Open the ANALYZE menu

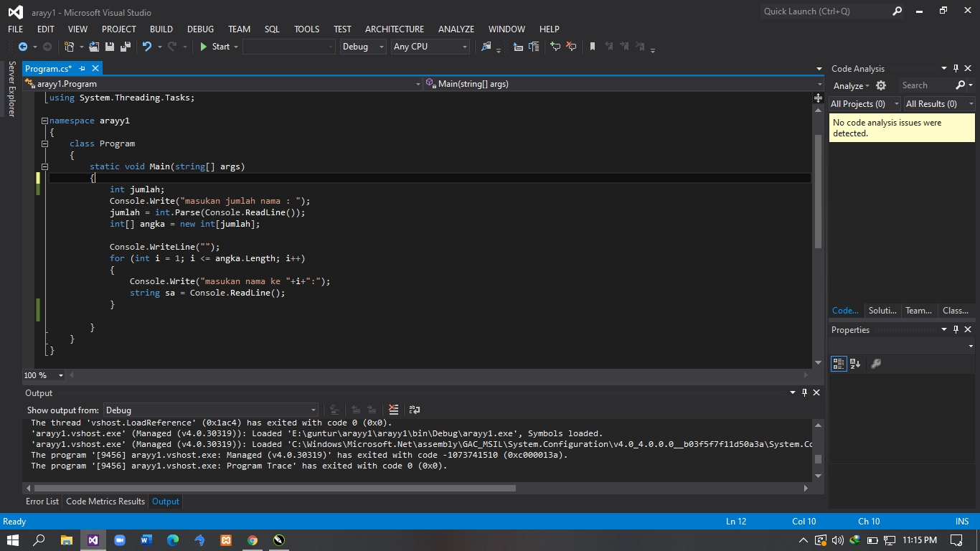pos(456,29)
